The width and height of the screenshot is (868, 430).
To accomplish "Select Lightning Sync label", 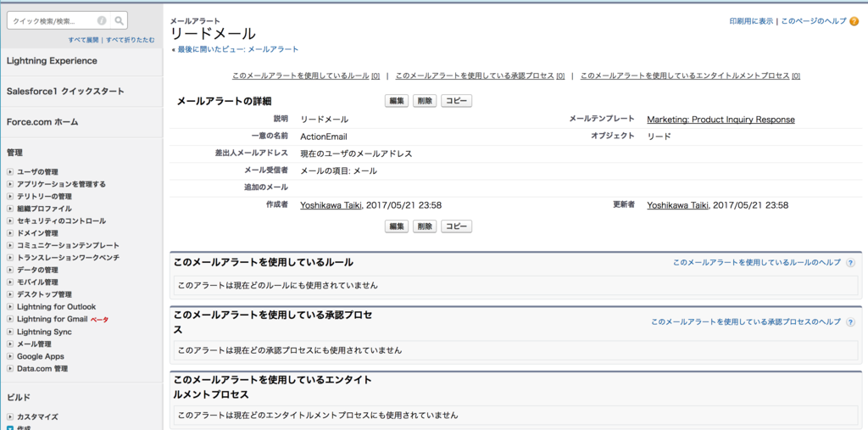I will pyautogui.click(x=44, y=332).
